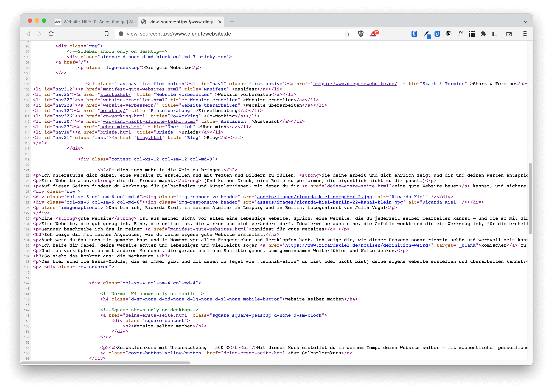Open ricarda-kiel-computer-2.jpg image link
This screenshot has height=392, width=553.
(x=314, y=197)
